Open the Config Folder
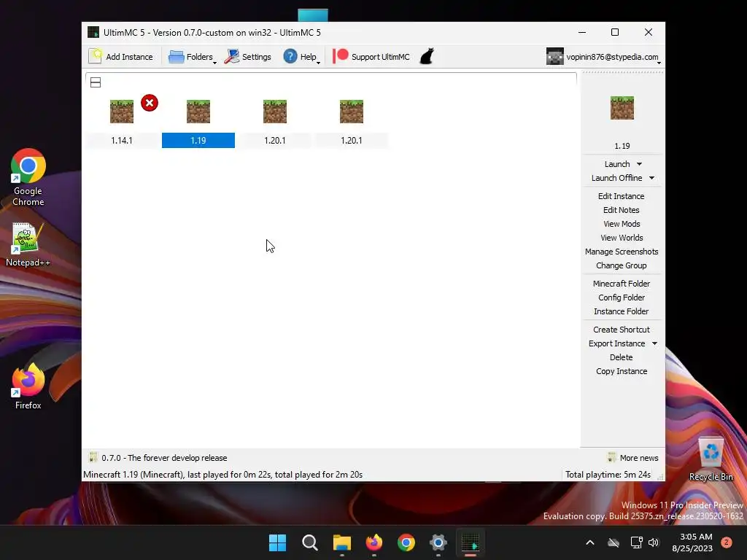Screen dimensions: 747x560 pos(622,297)
